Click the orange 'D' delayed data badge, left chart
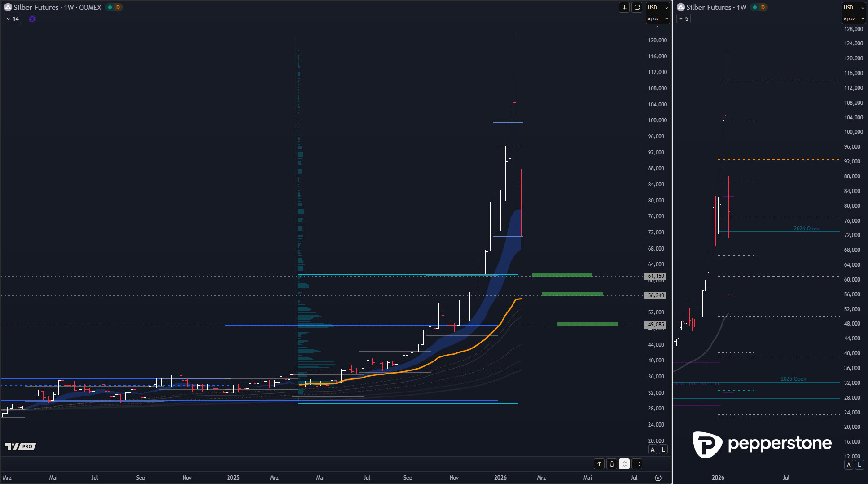868x484 pixels. [x=118, y=8]
